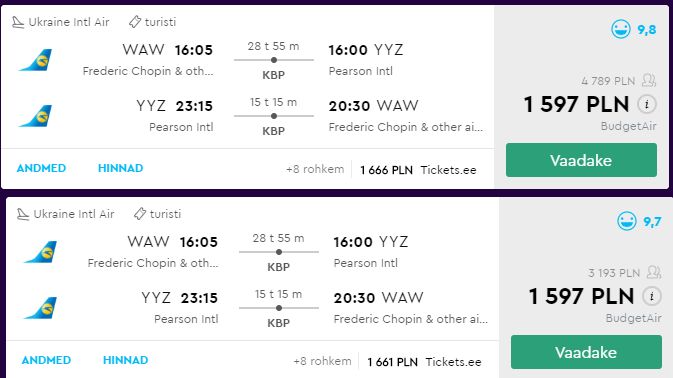Click airline logo for second card YYZ return
Screen dimensions: 673x378
coord(40,308)
